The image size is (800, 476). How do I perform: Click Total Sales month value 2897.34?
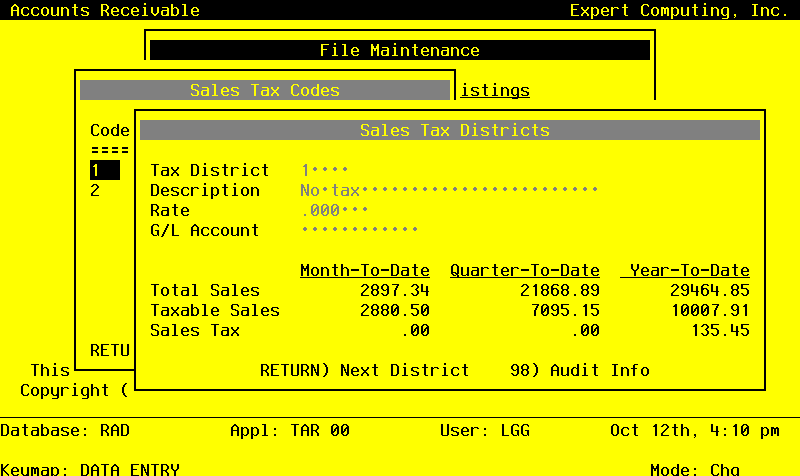pyautogui.click(x=394, y=290)
